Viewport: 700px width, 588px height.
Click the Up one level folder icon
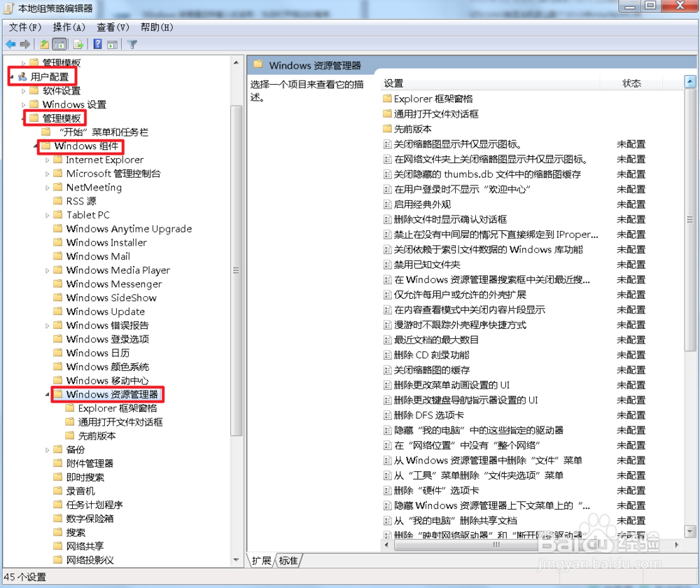[x=44, y=44]
